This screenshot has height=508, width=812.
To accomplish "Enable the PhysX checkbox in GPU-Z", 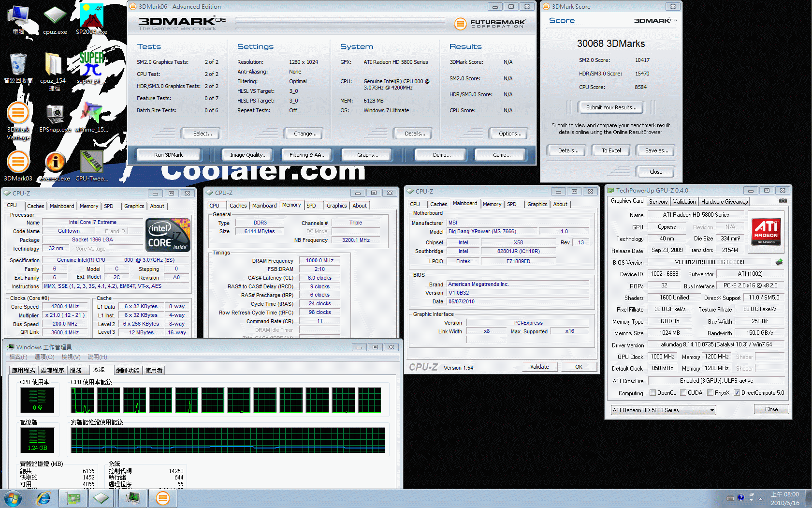I will tap(710, 393).
